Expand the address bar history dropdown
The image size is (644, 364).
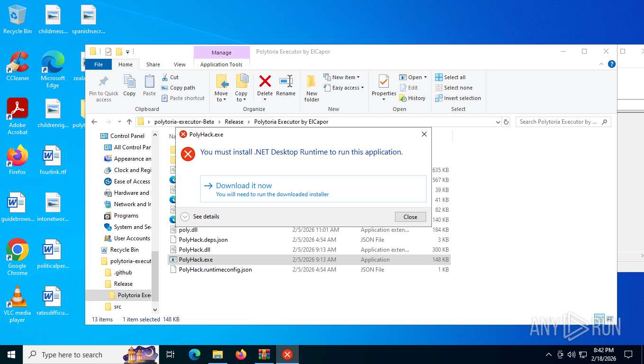click(x=498, y=122)
